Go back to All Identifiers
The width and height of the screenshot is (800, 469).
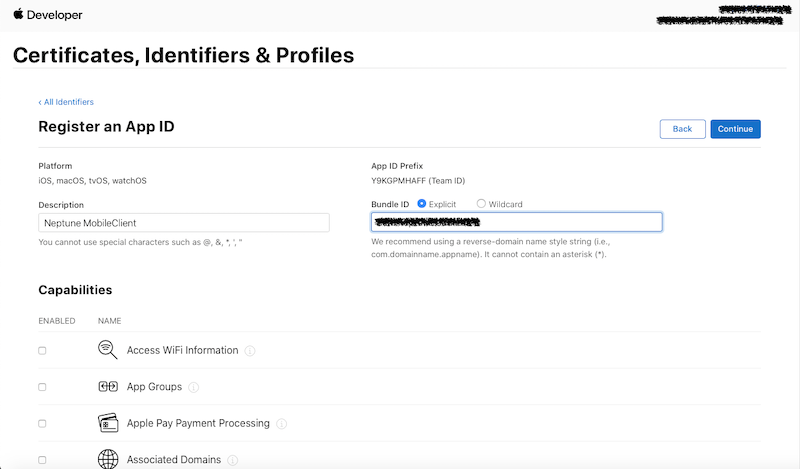[66, 102]
